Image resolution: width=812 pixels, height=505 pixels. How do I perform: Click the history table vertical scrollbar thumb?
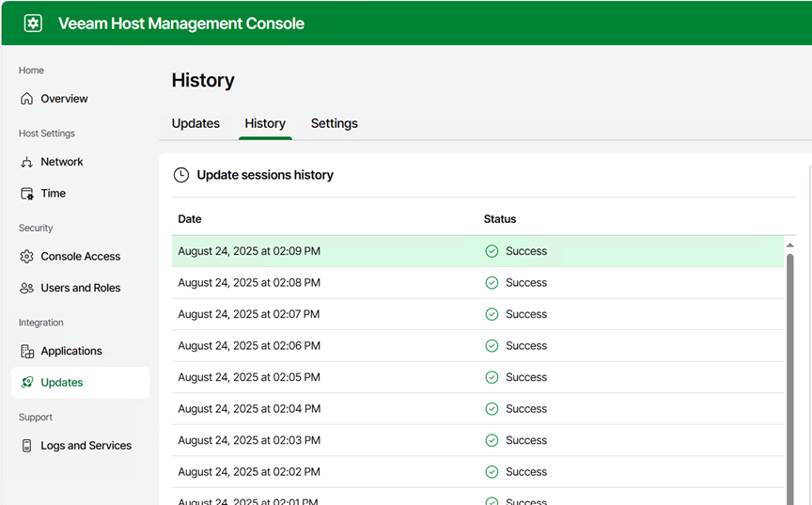pyautogui.click(x=790, y=378)
